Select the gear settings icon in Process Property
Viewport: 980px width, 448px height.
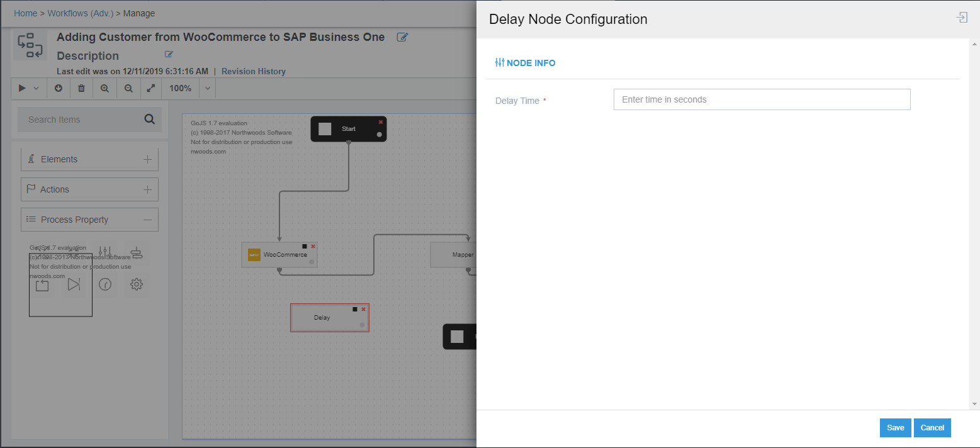137,284
